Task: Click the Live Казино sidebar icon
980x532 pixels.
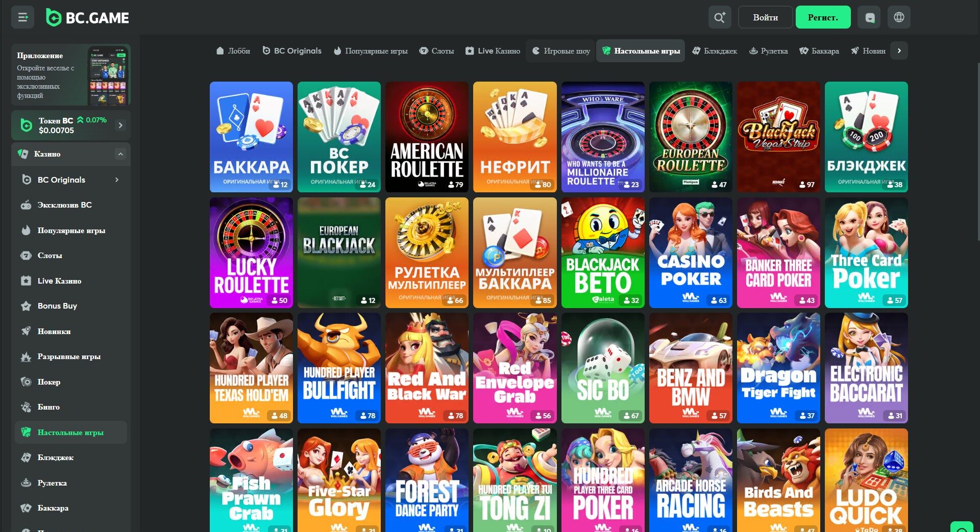Action: (26, 281)
